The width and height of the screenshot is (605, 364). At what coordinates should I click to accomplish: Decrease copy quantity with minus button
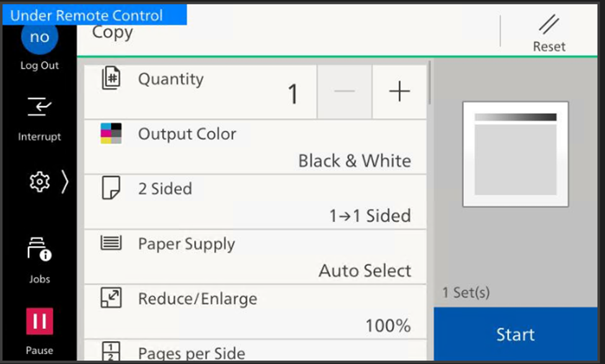pyautogui.click(x=344, y=92)
